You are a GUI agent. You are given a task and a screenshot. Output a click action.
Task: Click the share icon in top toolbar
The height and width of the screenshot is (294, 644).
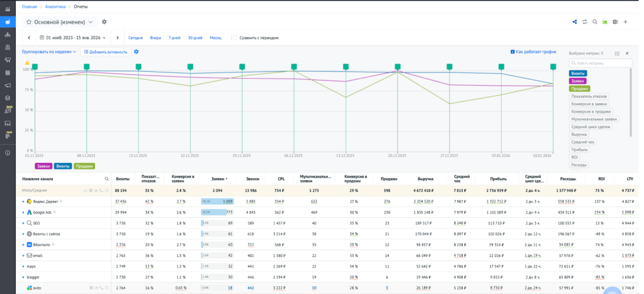575,22
